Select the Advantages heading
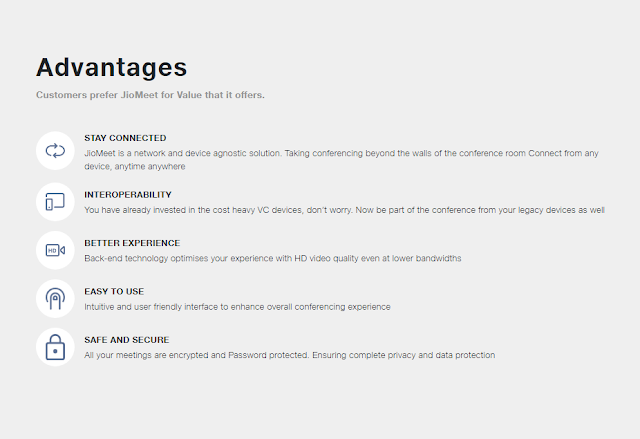This screenshot has height=439, width=640. point(111,67)
